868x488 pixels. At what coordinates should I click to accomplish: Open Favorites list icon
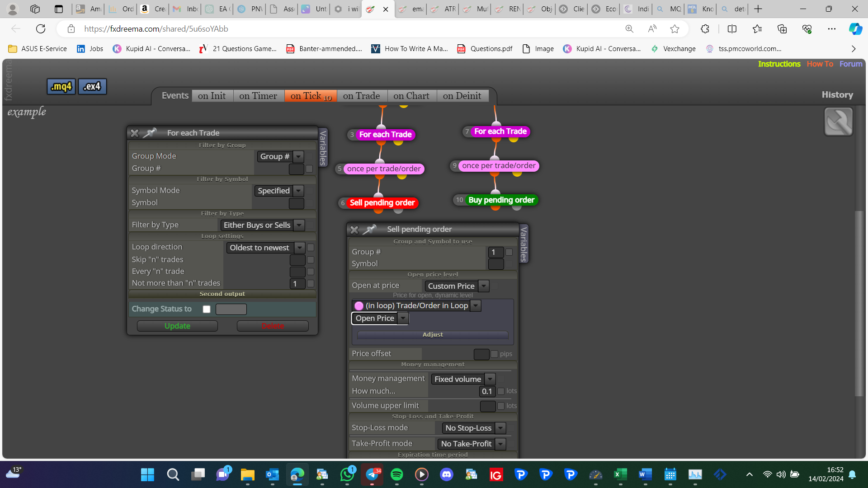[x=757, y=29]
